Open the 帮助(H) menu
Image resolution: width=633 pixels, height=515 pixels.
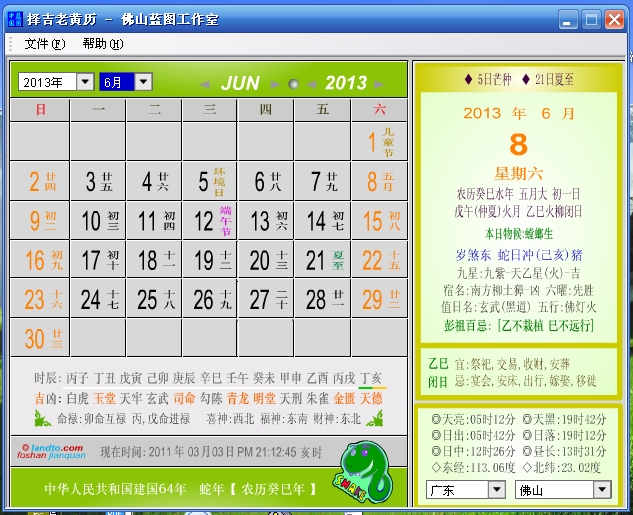[x=103, y=44]
